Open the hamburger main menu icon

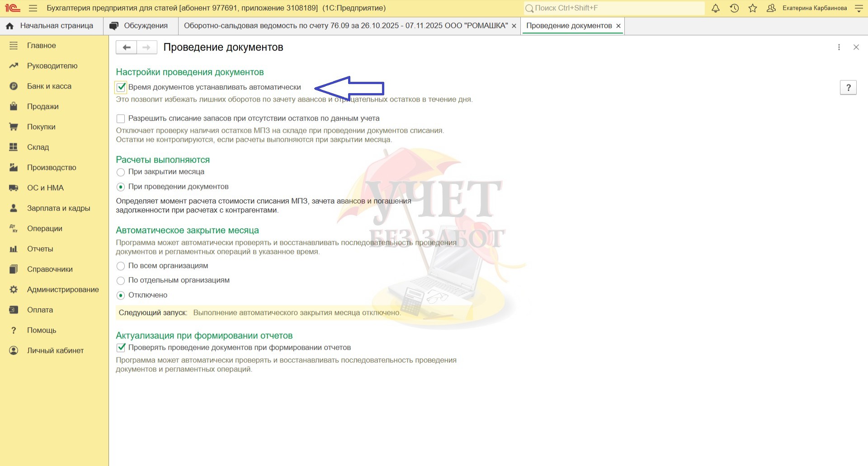pos(33,8)
